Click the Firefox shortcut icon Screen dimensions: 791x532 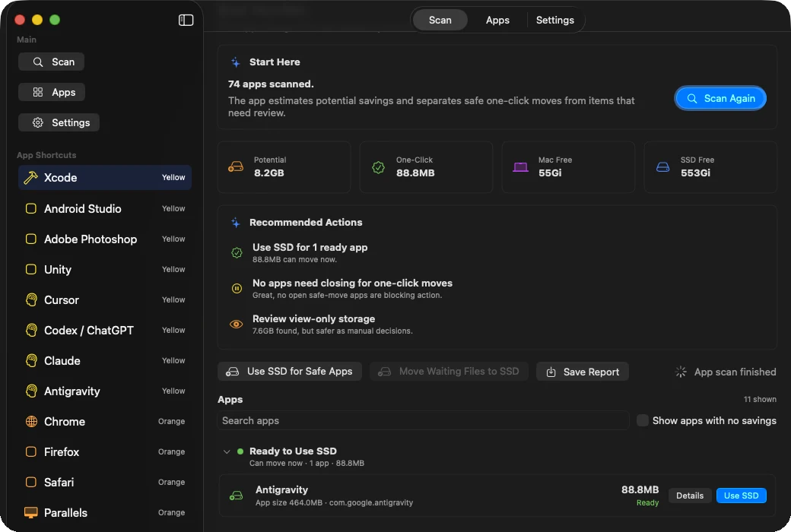click(x=30, y=452)
